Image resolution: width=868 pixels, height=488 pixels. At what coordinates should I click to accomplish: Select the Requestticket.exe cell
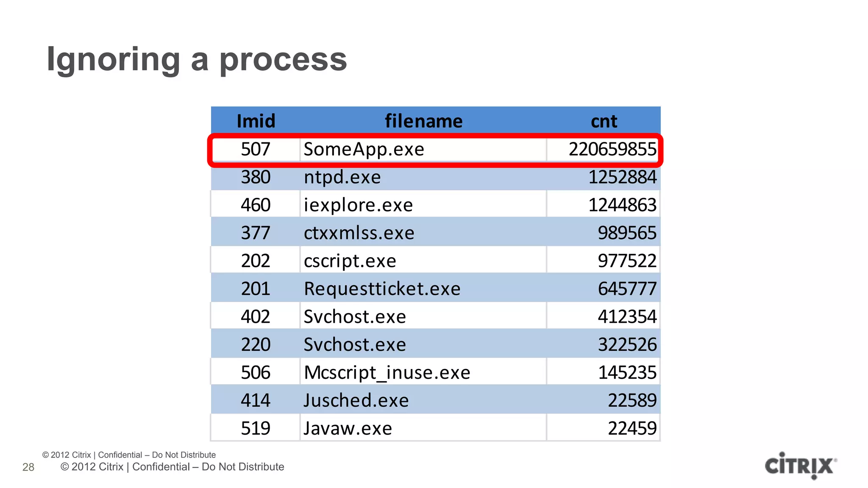point(382,289)
